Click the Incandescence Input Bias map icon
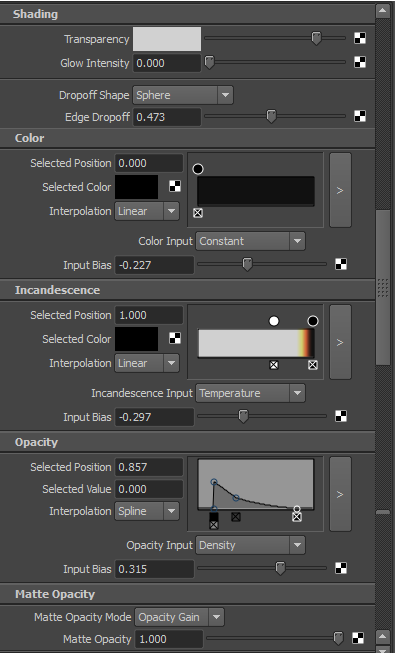This screenshot has width=395, height=653. click(341, 416)
